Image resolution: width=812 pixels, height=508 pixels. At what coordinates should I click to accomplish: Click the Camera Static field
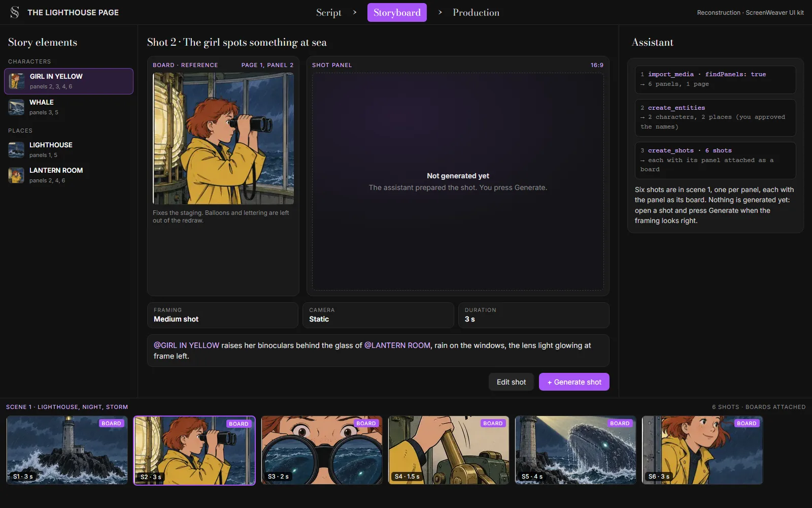[x=378, y=315]
